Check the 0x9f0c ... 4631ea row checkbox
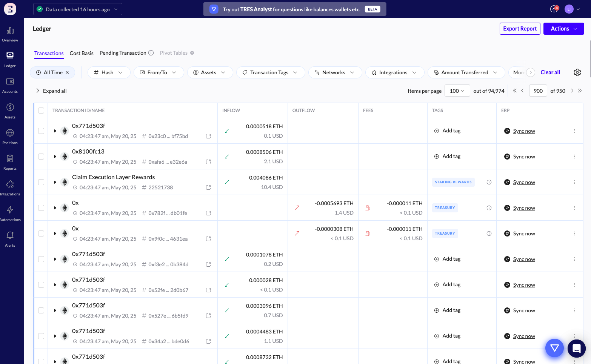Screen dimensions: 591x364 pyautogui.click(x=41, y=233)
